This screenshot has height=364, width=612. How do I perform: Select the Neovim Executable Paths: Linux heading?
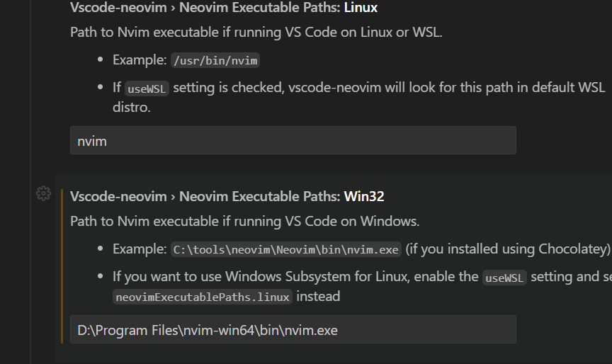tap(224, 8)
